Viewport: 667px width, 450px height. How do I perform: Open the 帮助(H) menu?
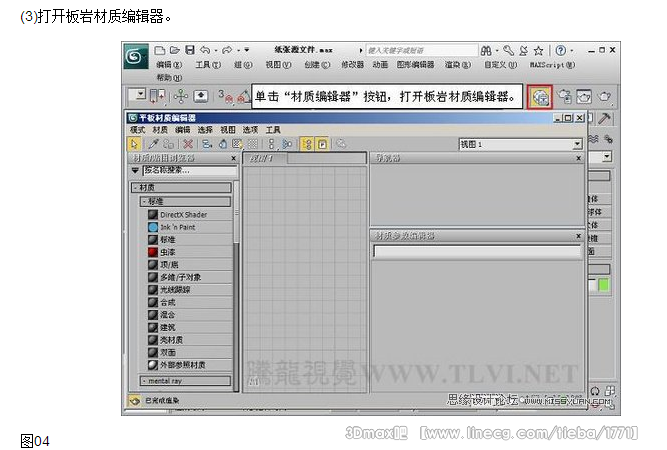[169, 78]
